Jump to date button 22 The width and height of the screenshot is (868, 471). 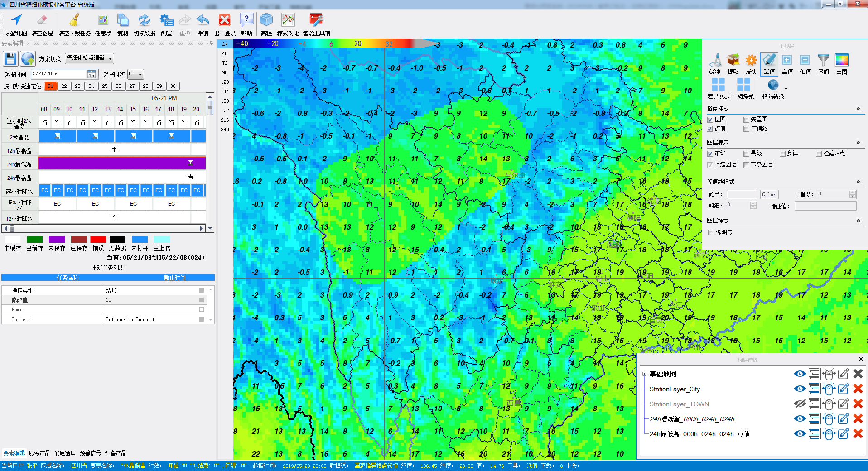(x=64, y=86)
